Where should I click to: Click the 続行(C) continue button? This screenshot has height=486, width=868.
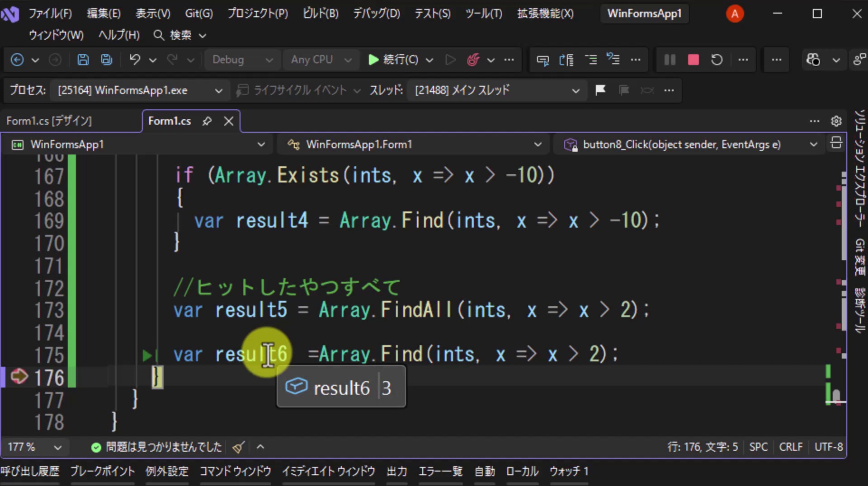click(x=393, y=60)
